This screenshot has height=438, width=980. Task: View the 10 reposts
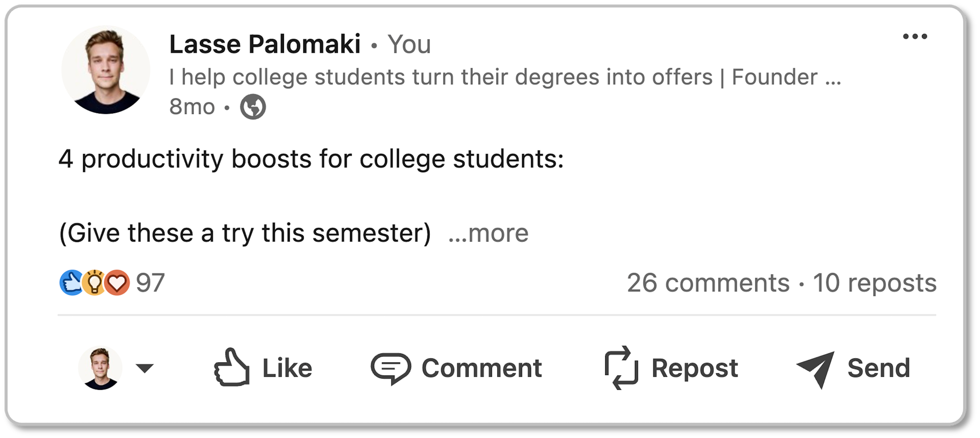(x=875, y=283)
